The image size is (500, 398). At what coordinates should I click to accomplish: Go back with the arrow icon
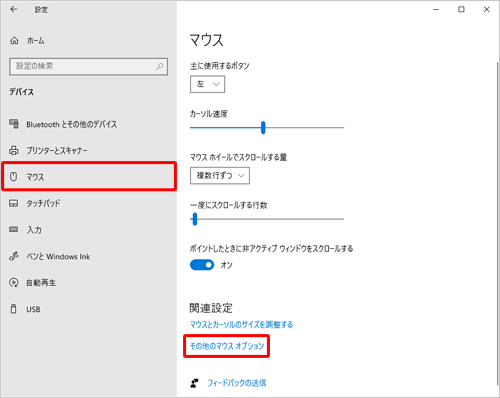(x=14, y=9)
